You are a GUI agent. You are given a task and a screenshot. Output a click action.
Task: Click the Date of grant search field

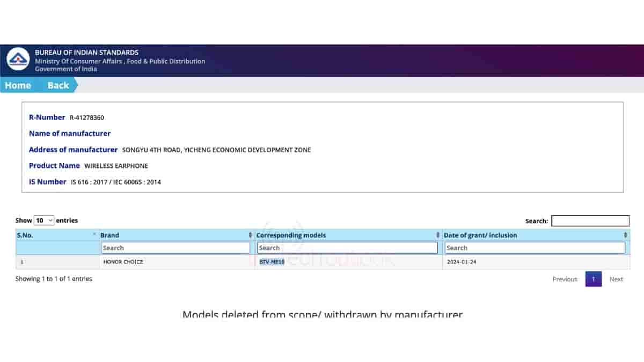[535, 248]
